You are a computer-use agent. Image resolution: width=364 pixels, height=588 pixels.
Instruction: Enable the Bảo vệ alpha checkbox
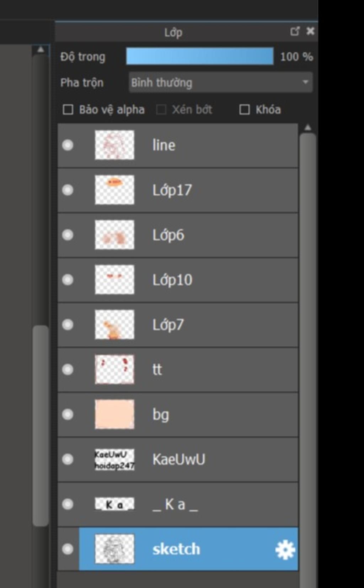point(68,110)
